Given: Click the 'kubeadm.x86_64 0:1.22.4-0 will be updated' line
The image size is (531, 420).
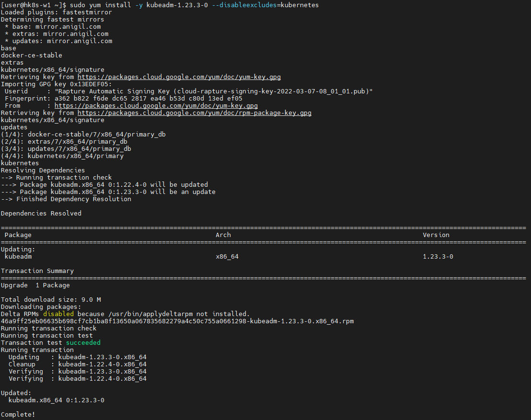Looking at the screenshot, I should [104, 184].
